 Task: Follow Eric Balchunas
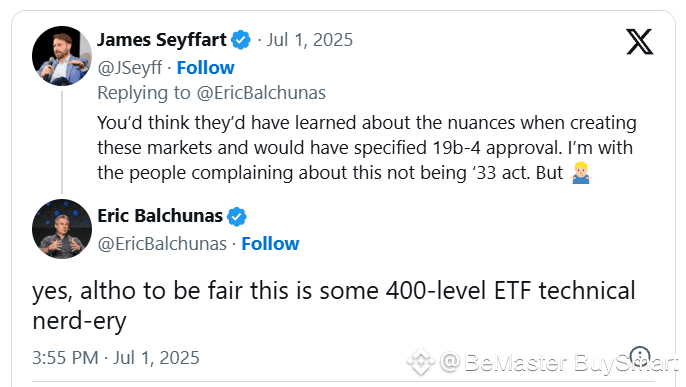pos(270,244)
